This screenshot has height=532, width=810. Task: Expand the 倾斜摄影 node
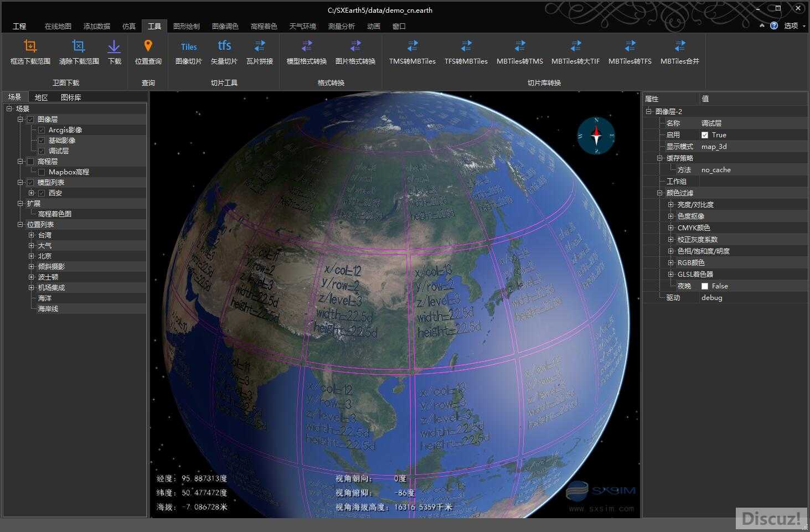(32, 267)
